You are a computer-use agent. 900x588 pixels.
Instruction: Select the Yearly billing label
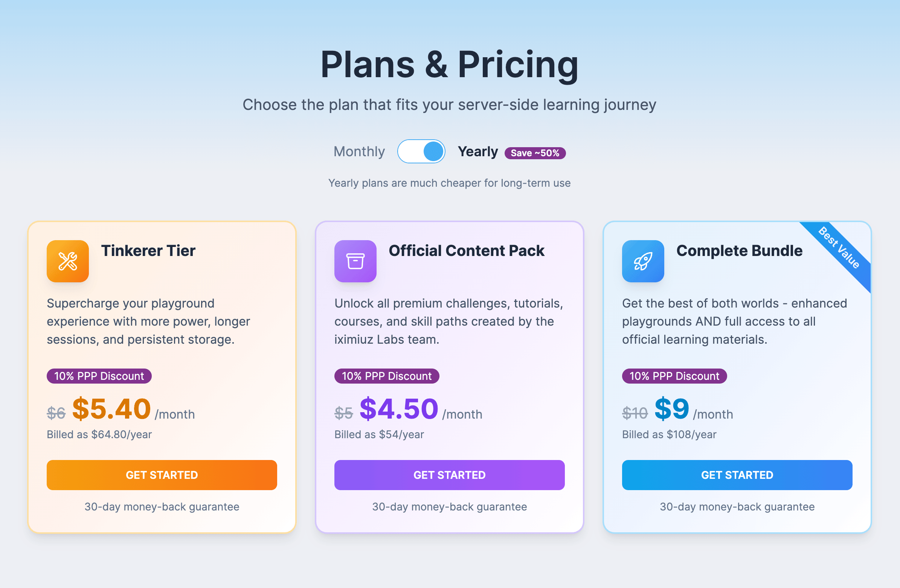pos(477,151)
